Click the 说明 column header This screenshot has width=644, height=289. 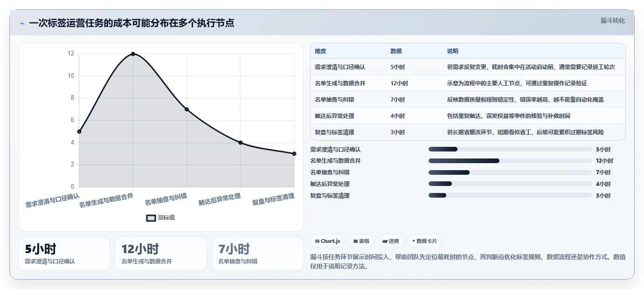[x=453, y=51]
